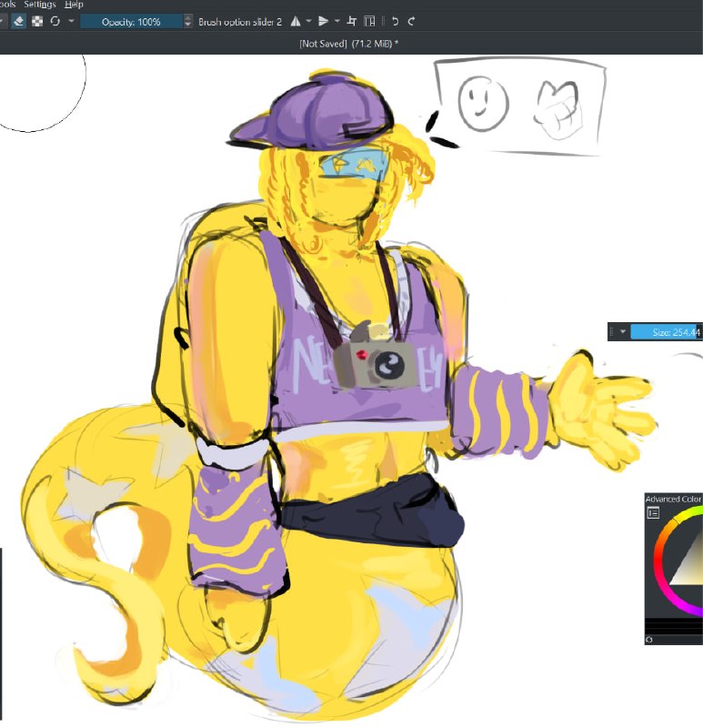Open the Settings menu

[40, 5]
